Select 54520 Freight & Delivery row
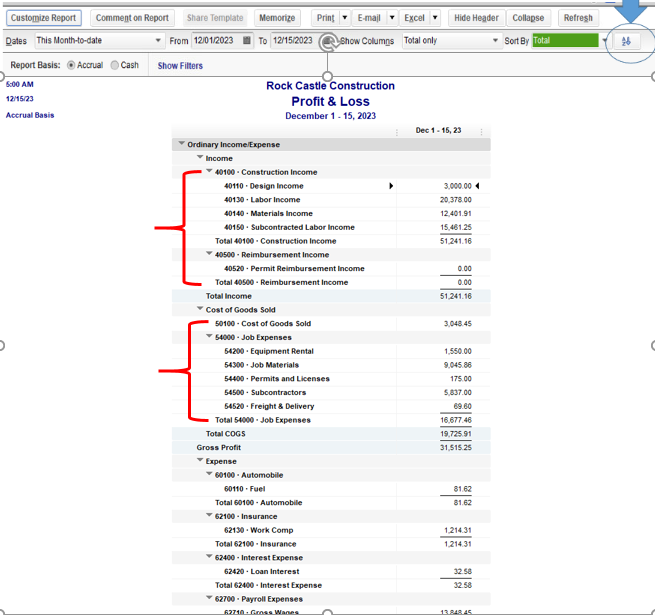Image resolution: width=655 pixels, height=615 pixels. click(x=331, y=407)
